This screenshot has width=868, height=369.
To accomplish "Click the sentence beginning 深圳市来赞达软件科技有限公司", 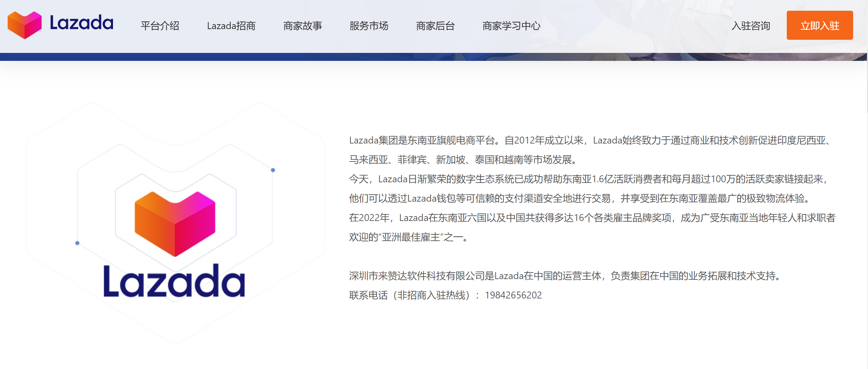I will (565, 276).
